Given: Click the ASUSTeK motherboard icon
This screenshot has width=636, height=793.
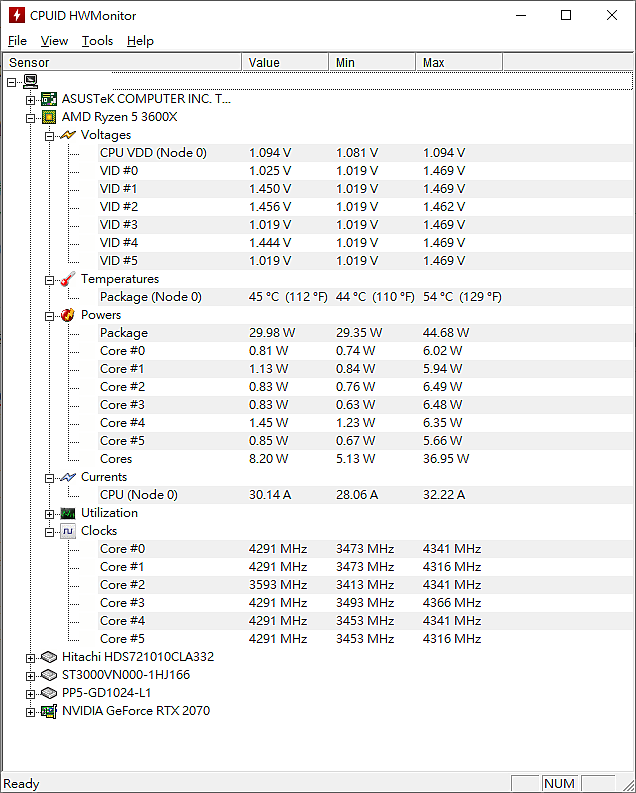Looking at the screenshot, I should [49, 99].
